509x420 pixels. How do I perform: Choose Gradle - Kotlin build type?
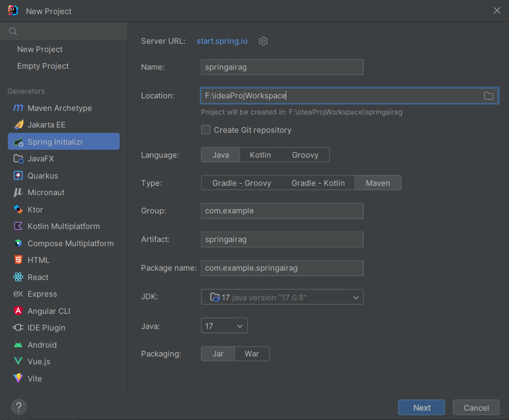318,183
